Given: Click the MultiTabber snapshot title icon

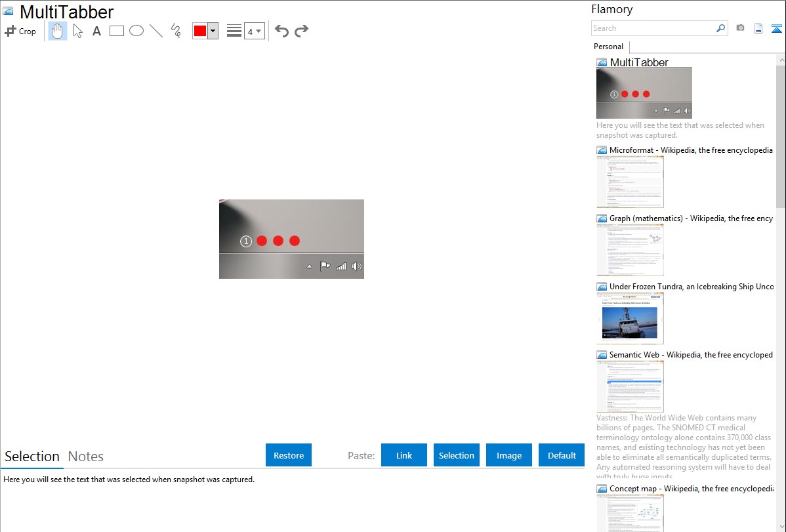Looking at the screenshot, I should coord(8,12).
